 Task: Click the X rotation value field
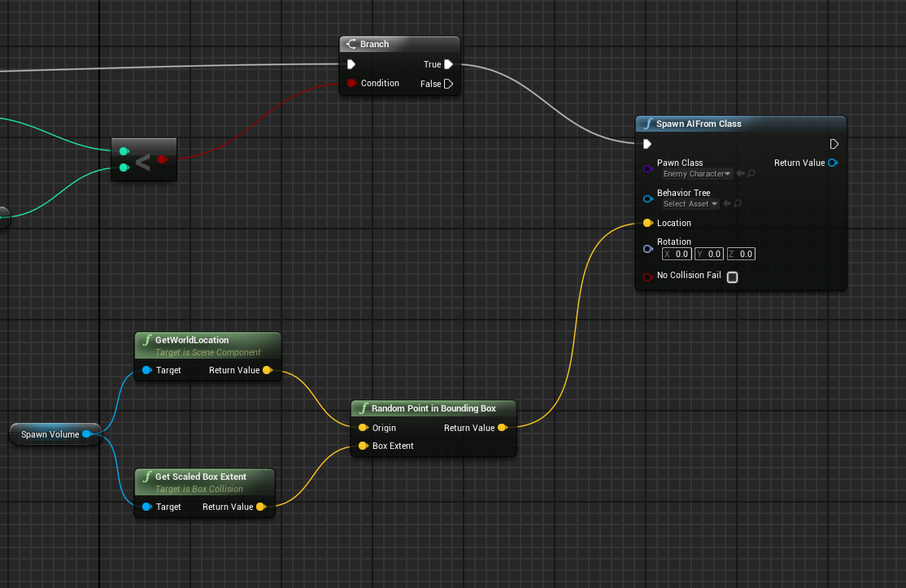pos(676,254)
